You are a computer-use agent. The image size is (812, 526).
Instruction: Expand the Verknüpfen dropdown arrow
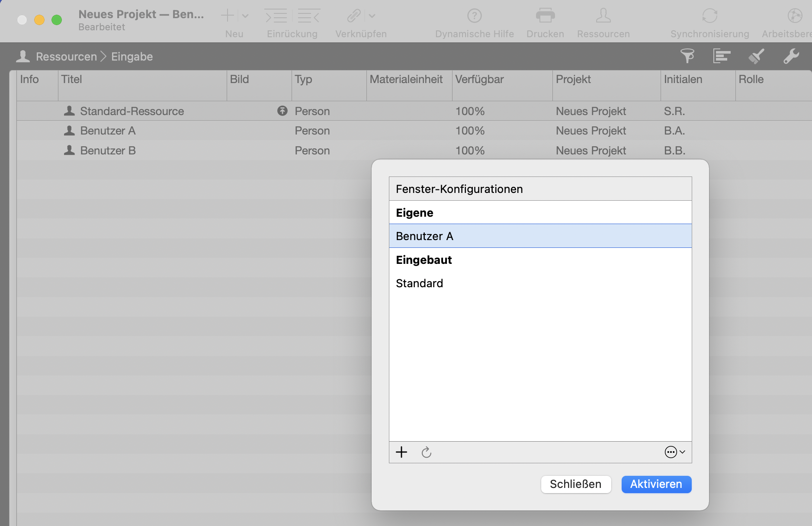click(372, 16)
